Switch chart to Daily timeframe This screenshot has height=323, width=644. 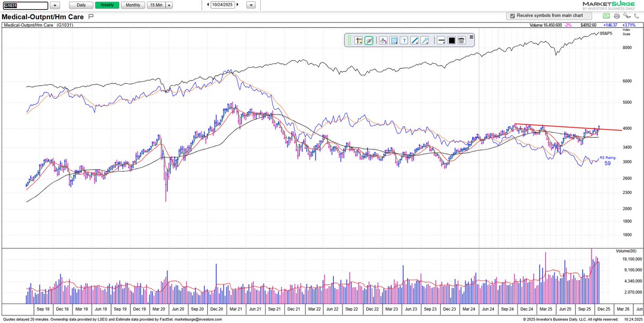coord(81,5)
